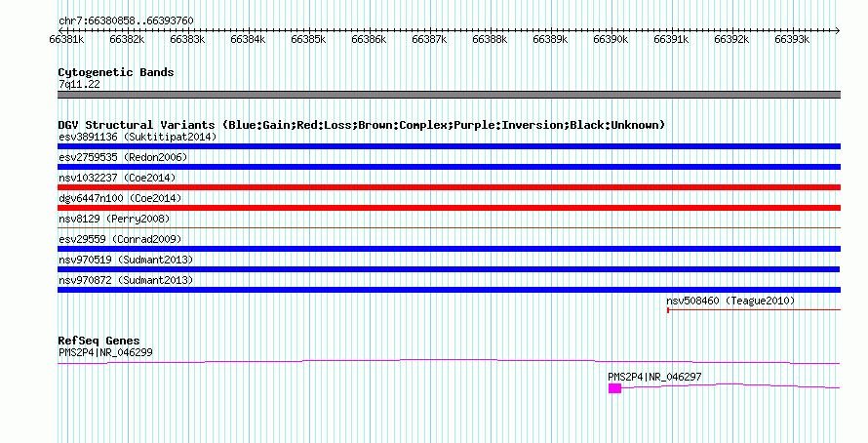Click the 66386k ruler tick label
This screenshot has height=443, width=868.
pyautogui.click(x=369, y=40)
